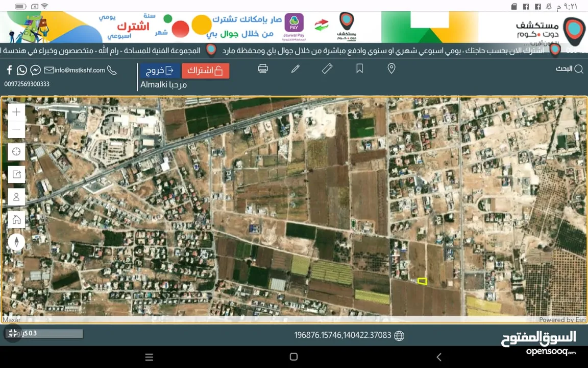This screenshot has height=368, width=588.
Task: Open WhatsApp contact icon
Action: 21,70
